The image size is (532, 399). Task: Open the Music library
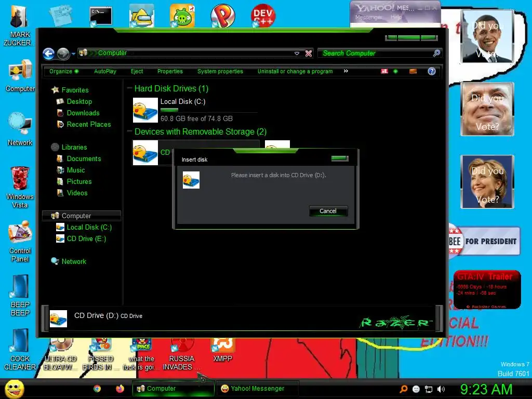coord(76,170)
